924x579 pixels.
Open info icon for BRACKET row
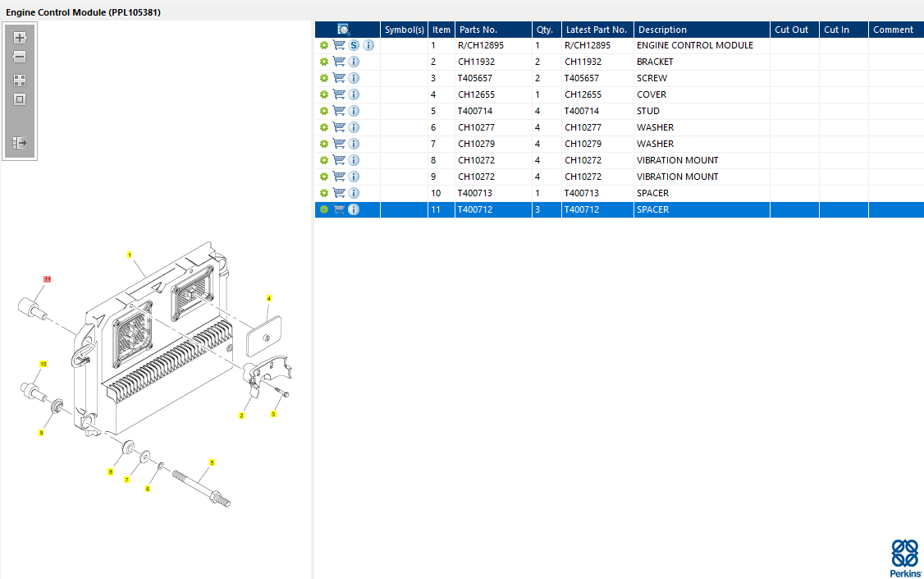coord(354,62)
